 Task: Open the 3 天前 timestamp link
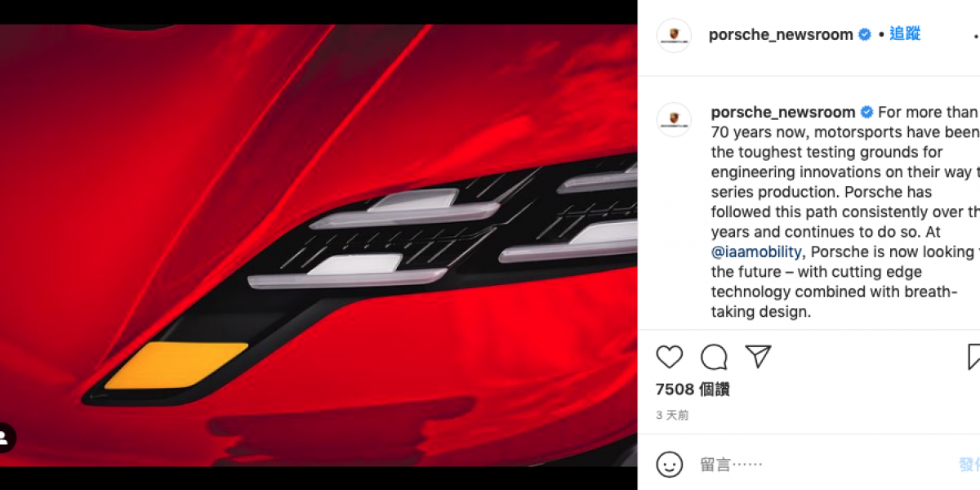(x=672, y=415)
